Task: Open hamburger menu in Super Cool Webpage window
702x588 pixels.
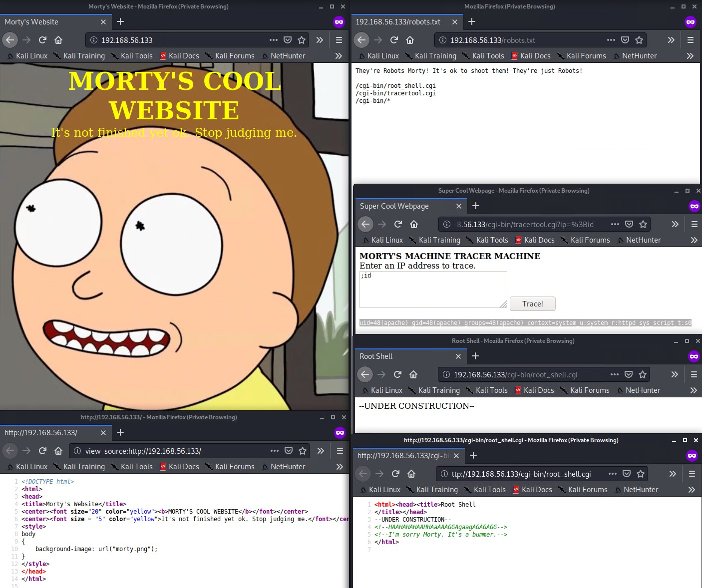Action: click(695, 224)
